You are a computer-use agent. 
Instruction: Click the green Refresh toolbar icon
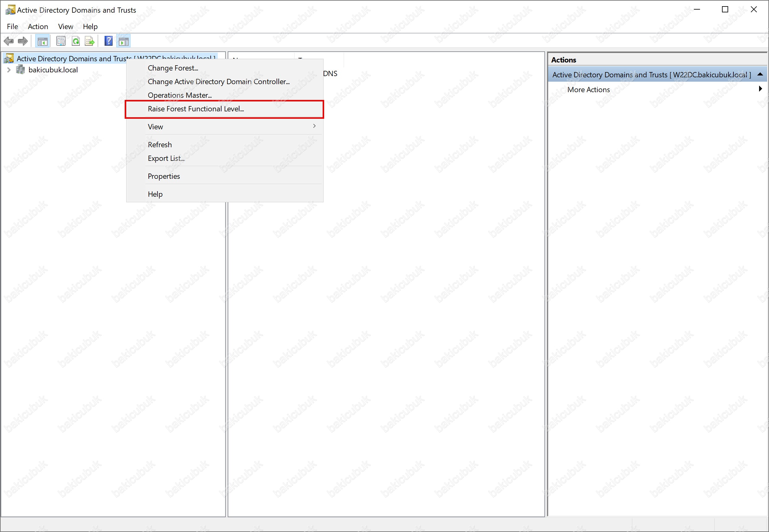(x=76, y=41)
